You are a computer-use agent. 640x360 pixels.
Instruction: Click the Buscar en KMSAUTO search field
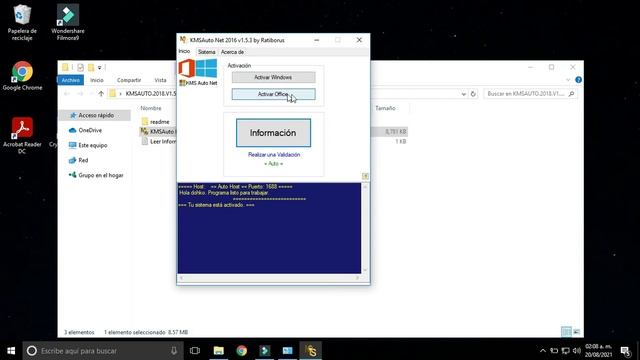pos(531,94)
